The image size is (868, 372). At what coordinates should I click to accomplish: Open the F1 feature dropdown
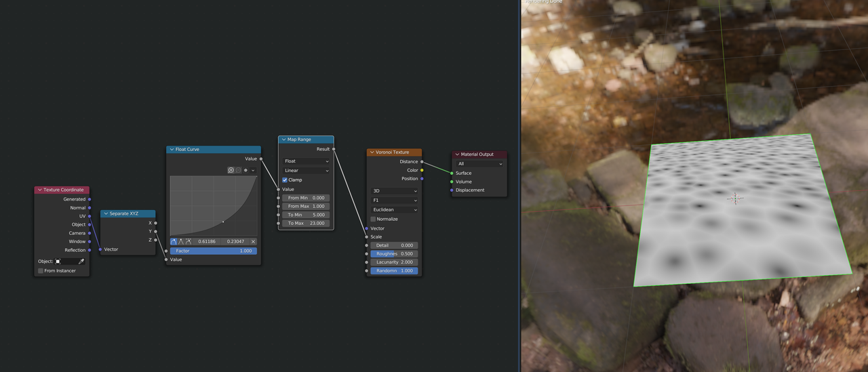point(394,200)
